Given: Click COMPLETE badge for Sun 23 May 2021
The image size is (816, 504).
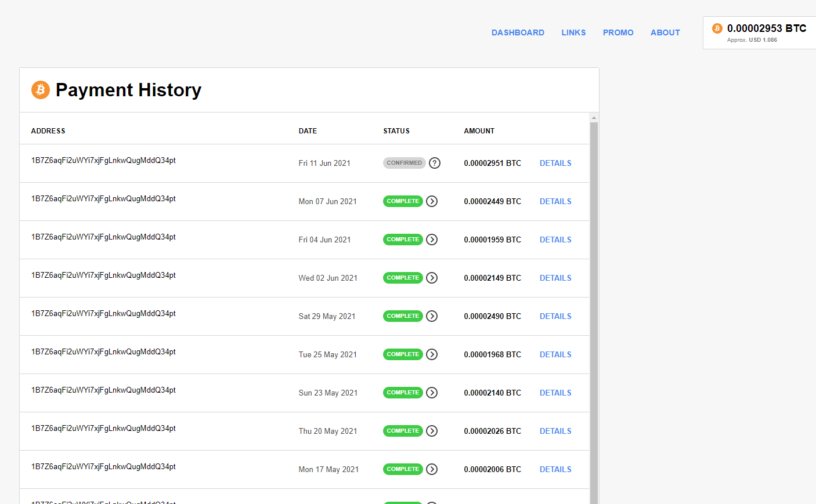Looking at the screenshot, I should click(403, 393).
